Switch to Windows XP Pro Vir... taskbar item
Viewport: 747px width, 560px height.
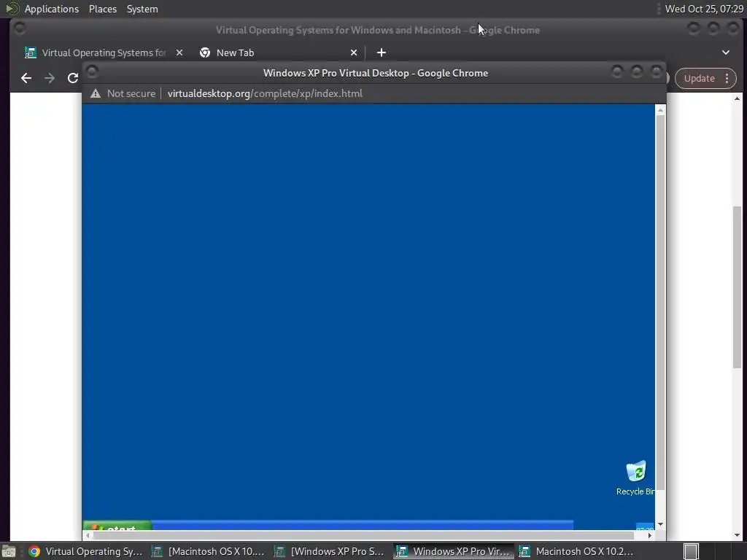coord(454,551)
